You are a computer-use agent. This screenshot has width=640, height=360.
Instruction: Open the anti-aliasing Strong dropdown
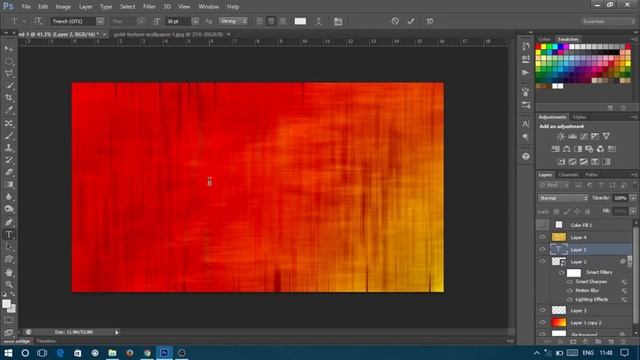point(233,21)
